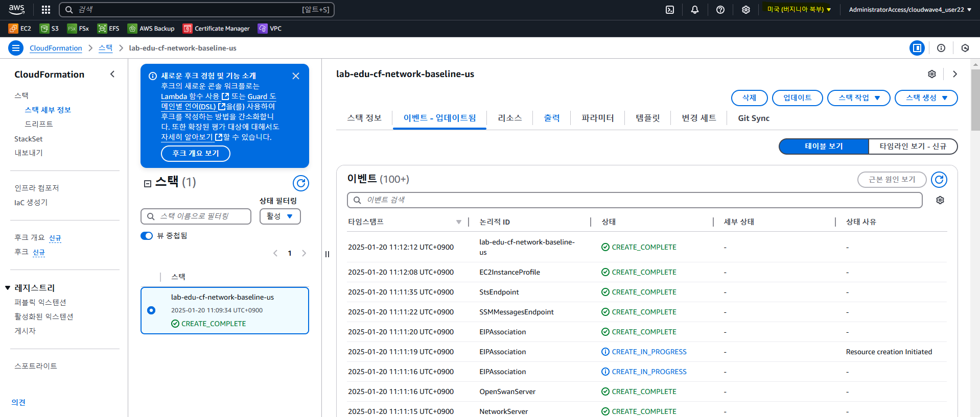This screenshot has height=417, width=980.
Task: Open console settings gear in top bar
Action: 746,10
